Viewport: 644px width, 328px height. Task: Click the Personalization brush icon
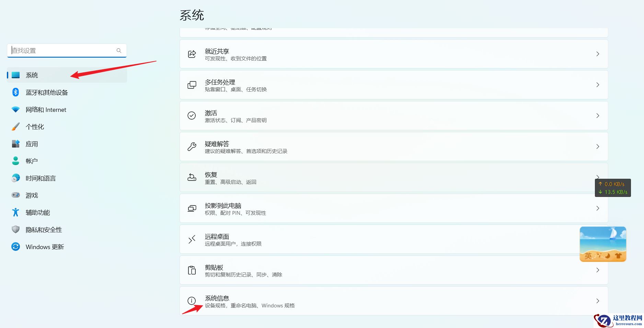click(15, 127)
